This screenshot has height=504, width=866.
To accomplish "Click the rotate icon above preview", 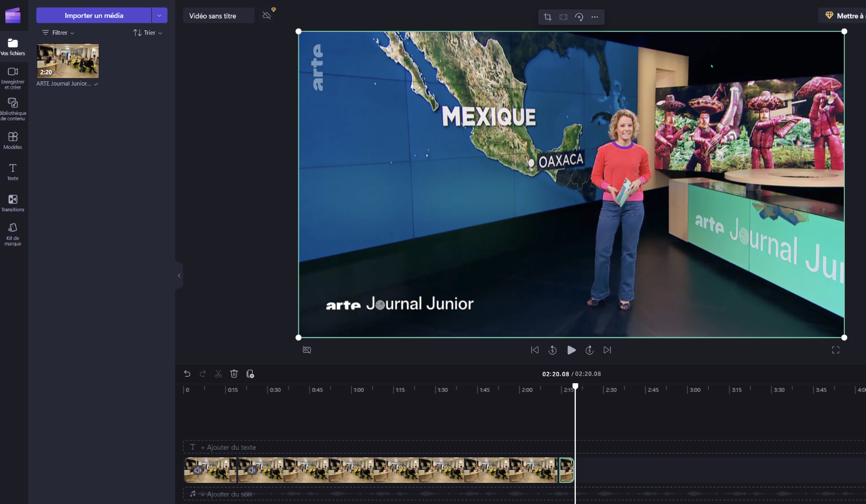I will pos(579,17).
